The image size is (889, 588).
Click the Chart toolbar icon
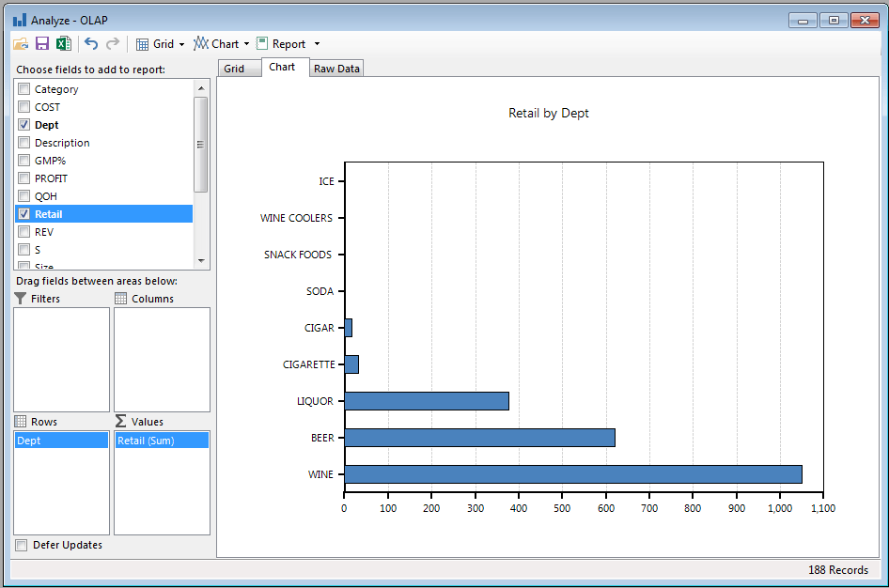tap(203, 43)
